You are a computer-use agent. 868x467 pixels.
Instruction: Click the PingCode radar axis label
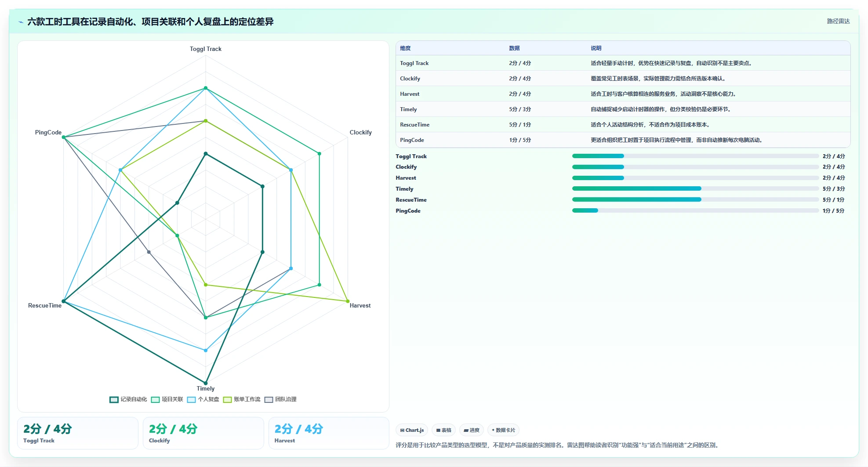48,132
